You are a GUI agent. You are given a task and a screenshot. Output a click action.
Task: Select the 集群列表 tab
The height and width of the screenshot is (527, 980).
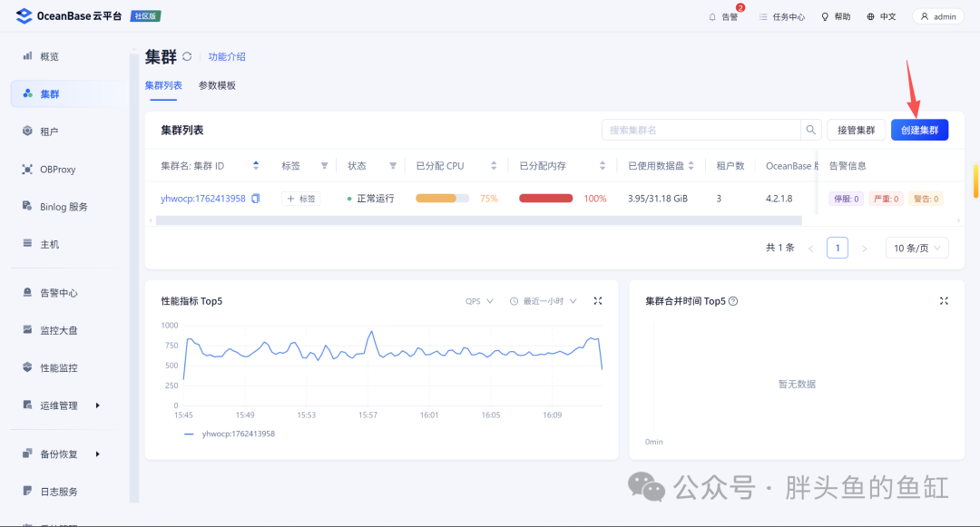point(163,85)
